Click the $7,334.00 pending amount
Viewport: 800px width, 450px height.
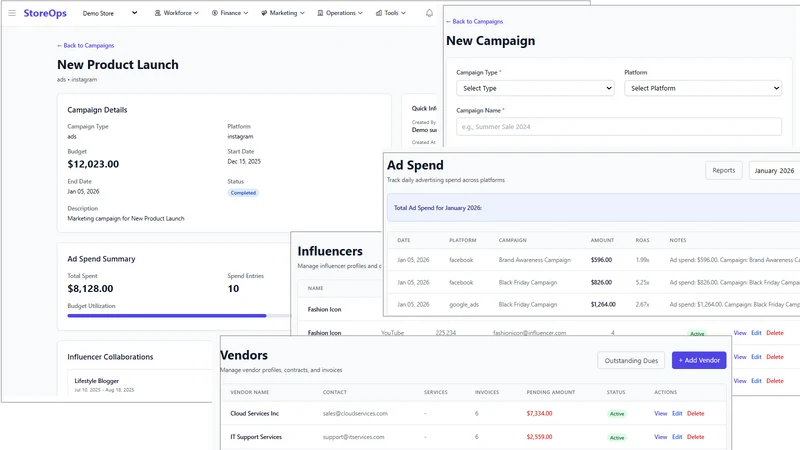pyautogui.click(x=539, y=414)
